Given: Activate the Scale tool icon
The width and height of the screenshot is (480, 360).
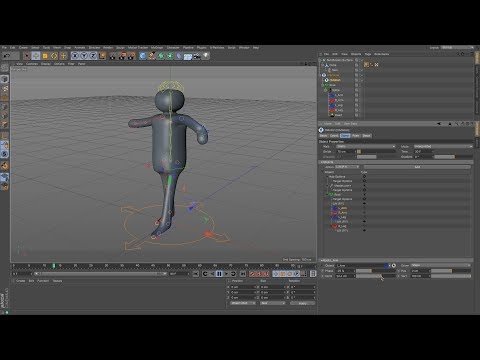Looking at the screenshot, I should point(45,56).
